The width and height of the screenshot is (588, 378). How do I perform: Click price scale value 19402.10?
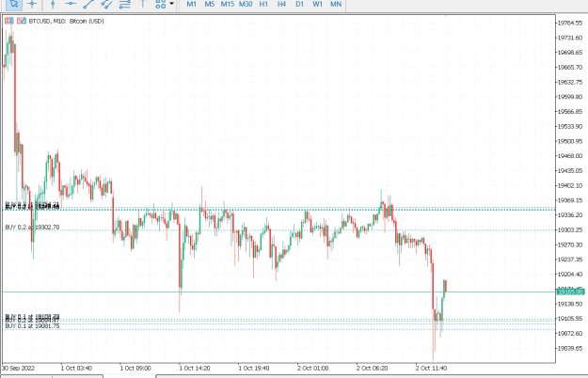[x=570, y=186]
